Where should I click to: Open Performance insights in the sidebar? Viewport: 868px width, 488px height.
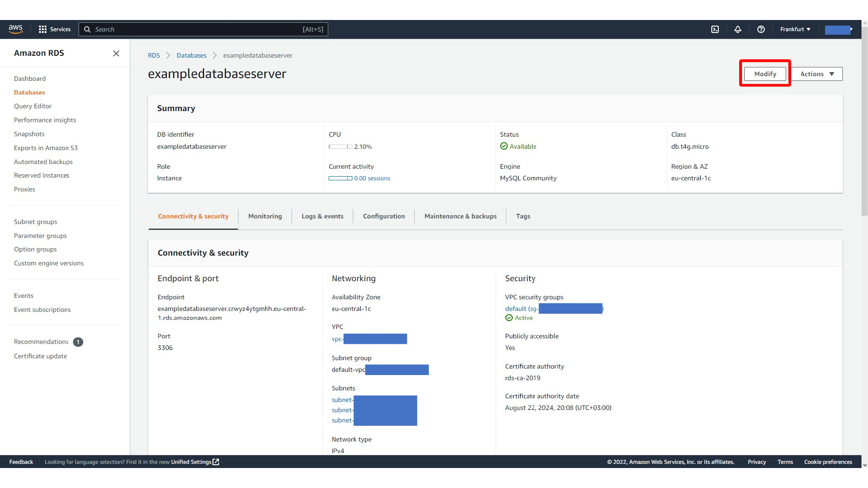pyautogui.click(x=45, y=120)
